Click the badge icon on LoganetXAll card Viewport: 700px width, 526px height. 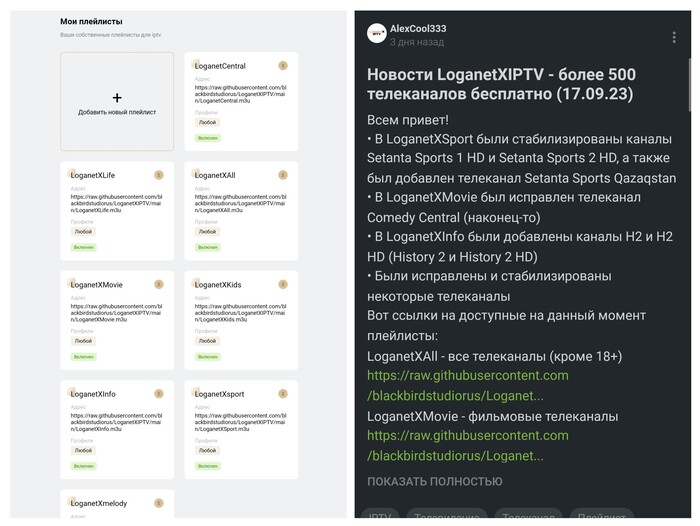282,175
